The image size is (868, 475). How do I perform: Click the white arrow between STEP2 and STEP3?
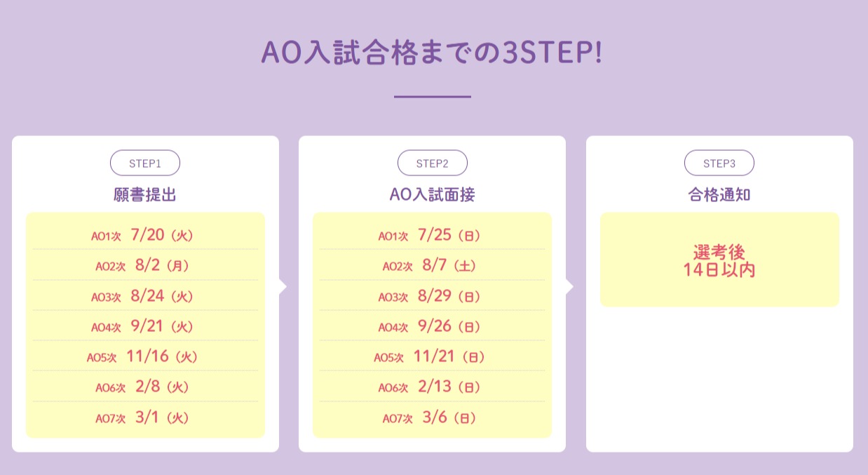coord(569,286)
